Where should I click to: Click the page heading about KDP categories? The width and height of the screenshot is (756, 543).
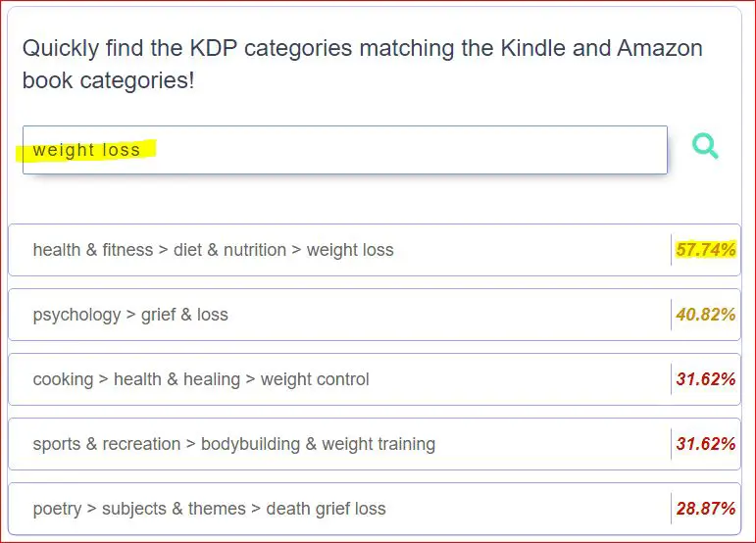(x=362, y=64)
